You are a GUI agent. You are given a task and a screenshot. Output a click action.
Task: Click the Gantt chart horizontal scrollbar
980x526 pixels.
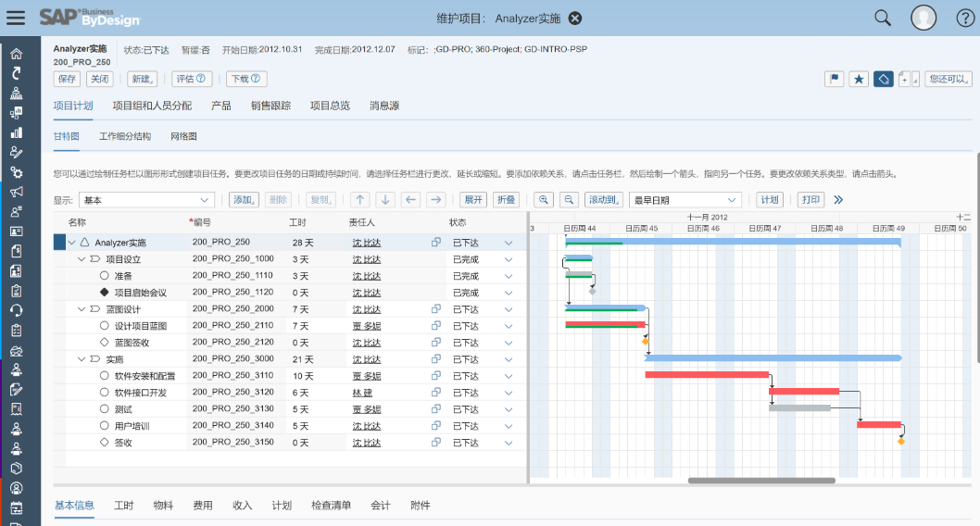coord(761,481)
